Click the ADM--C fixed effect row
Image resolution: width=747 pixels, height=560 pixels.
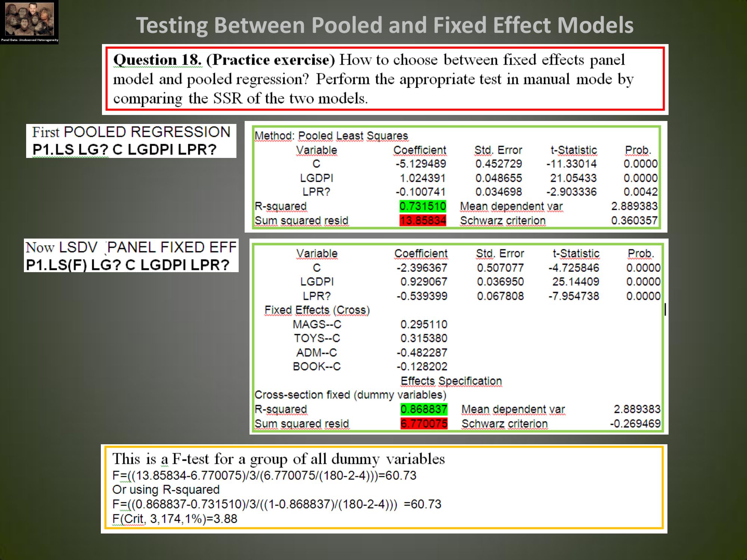pyautogui.click(x=317, y=352)
